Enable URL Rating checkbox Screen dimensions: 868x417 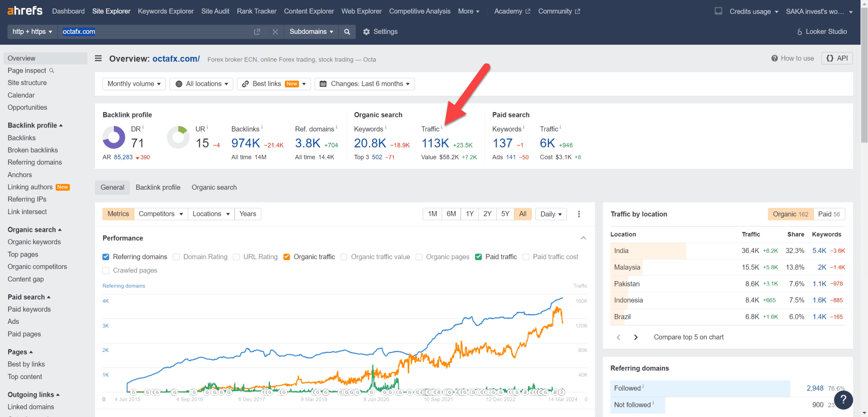[x=236, y=257]
